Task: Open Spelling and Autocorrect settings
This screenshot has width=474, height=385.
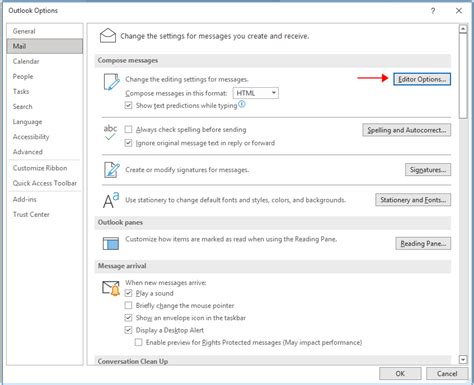Action: (x=407, y=130)
